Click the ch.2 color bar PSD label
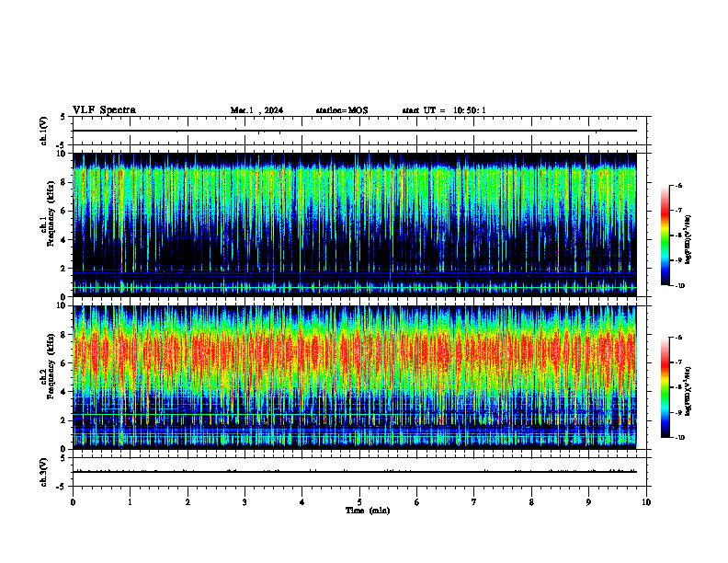Viewport: 728px width, 563px height. [688, 391]
